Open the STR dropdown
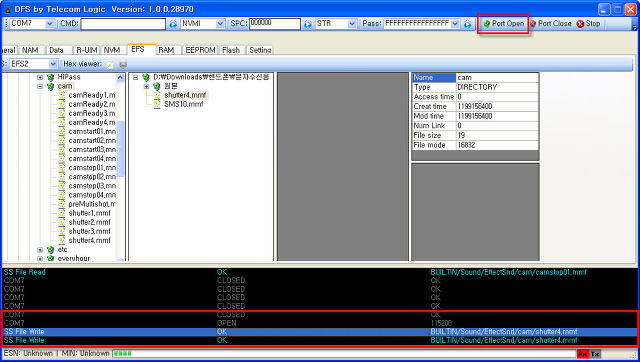 [x=352, y=24]
